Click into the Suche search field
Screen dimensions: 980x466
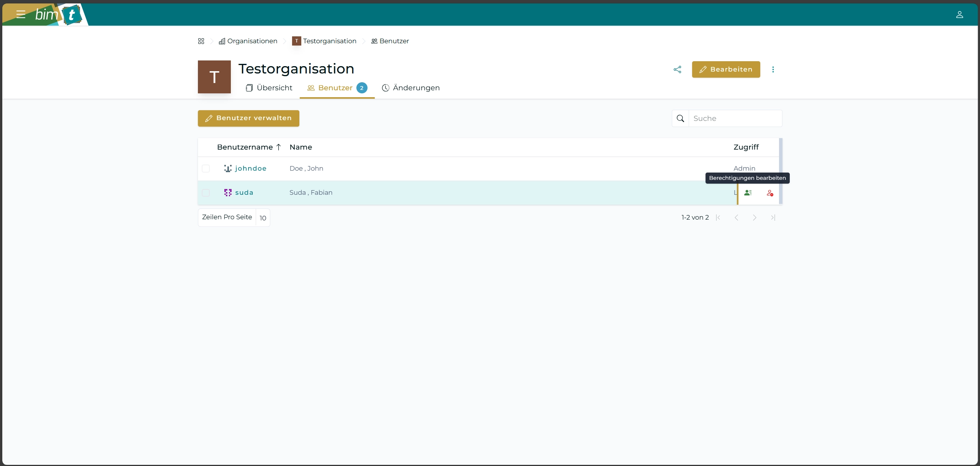coord(735,118)
